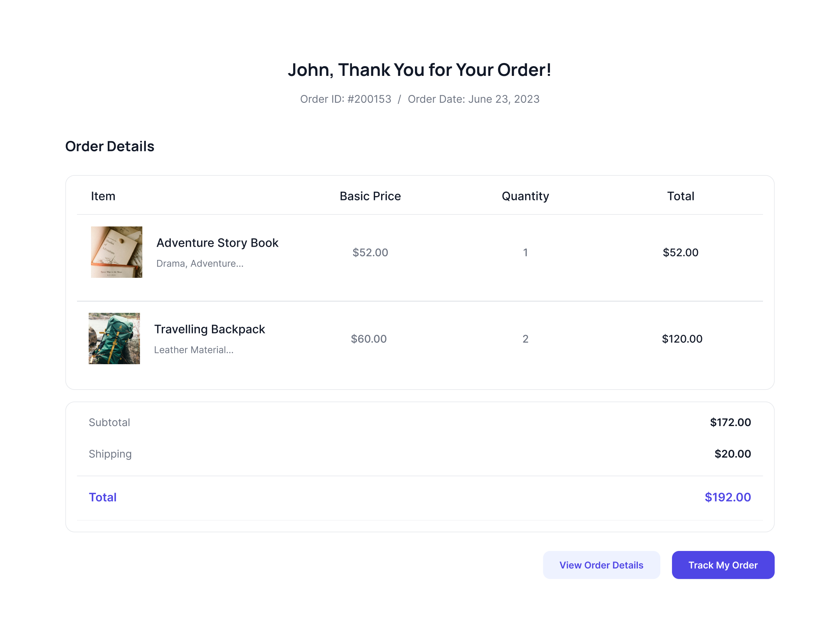Select the Adventure Story Book title
Viewport: 840px width, 635px height.
pyautogui.click(x=217, y=243)
